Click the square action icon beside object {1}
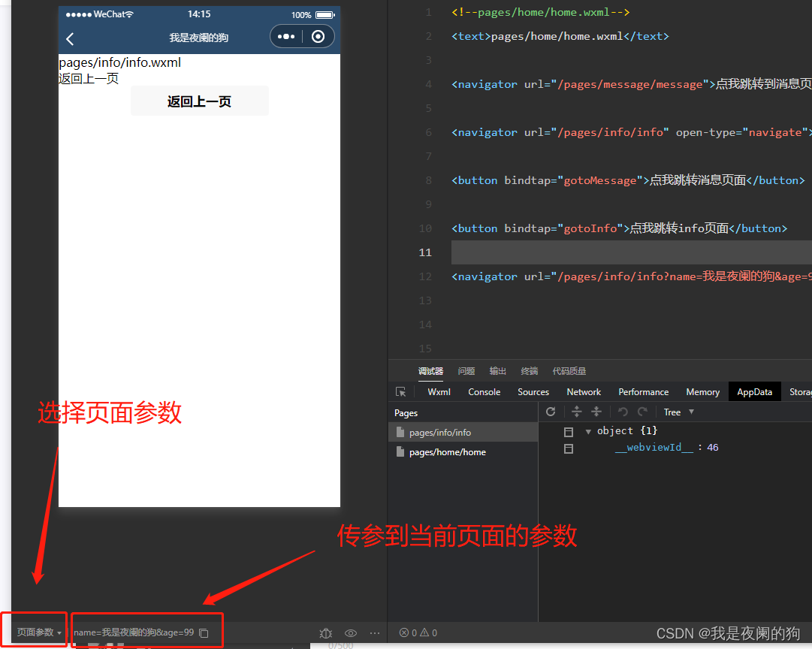 tap(569, 432)
